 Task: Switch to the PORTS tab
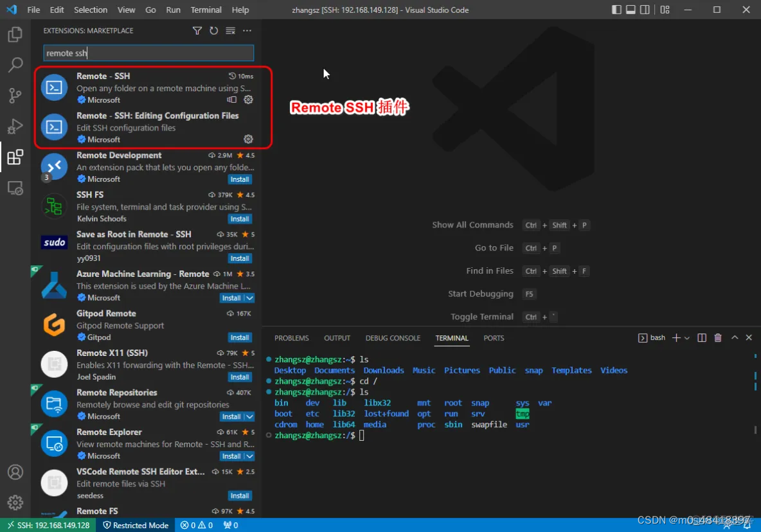pos(494,338)
